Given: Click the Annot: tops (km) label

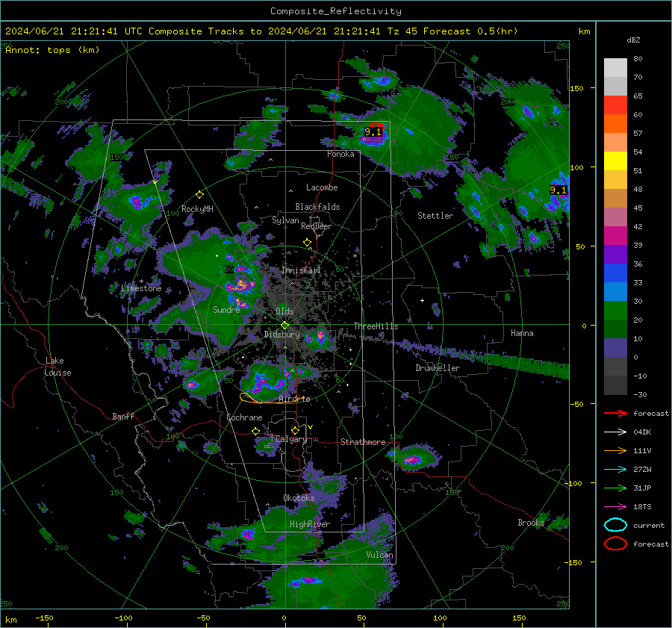Looking at the screenshot, I should 52,50.
